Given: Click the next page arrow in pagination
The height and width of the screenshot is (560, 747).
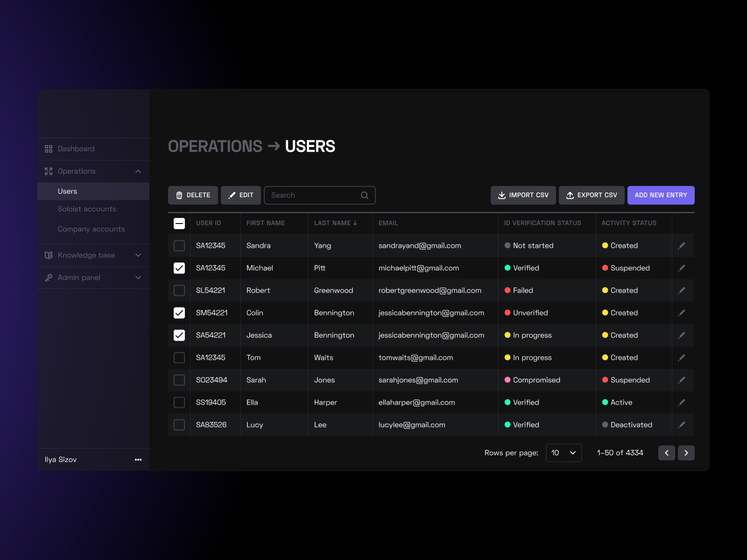Looking at the screenshot, I should [686, 453].
